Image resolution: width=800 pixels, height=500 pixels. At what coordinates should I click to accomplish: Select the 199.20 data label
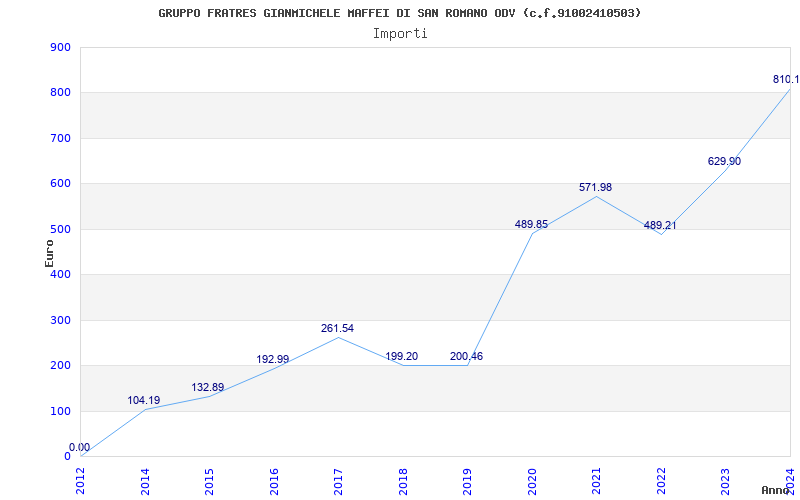coord(402,356)
